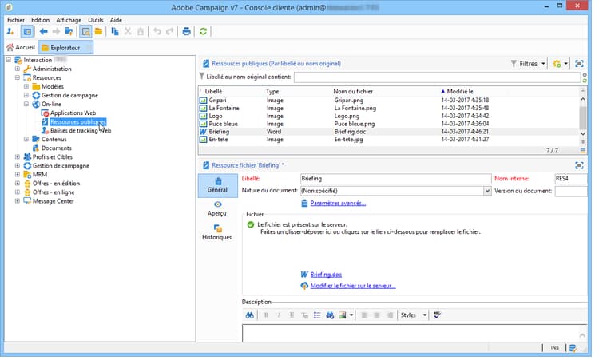Image resolution: width=599 pixels, height=364 pixels.
Task: Click Modifier le fichier sur le serveur link
Action: point(353,286)
